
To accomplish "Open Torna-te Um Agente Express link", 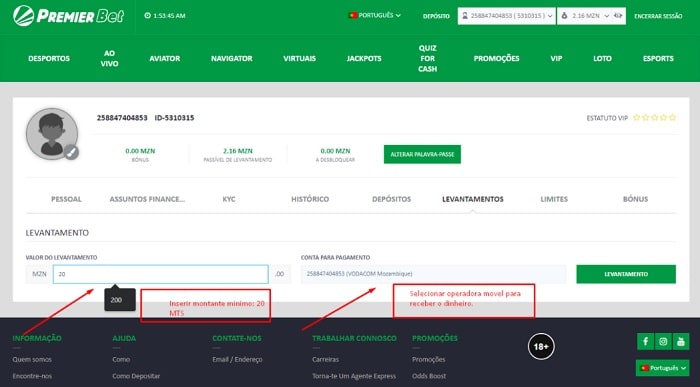I will tap(354, 376).
